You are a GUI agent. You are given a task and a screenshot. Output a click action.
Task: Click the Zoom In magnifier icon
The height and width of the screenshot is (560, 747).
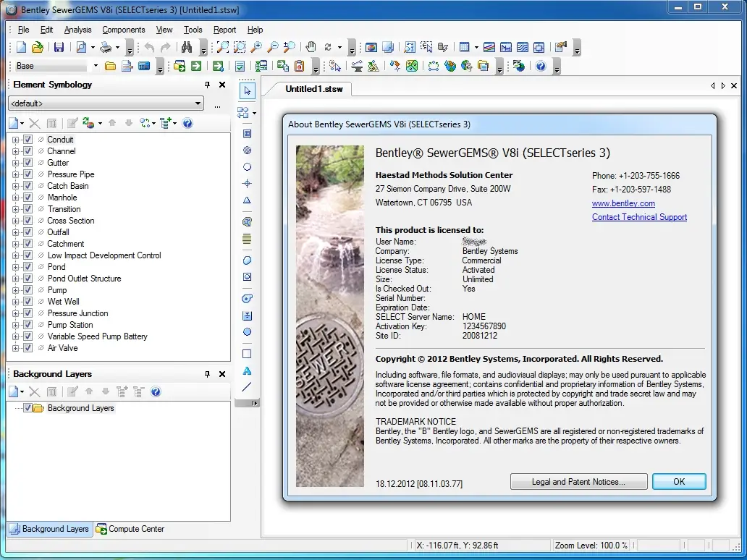coord(256,48)
